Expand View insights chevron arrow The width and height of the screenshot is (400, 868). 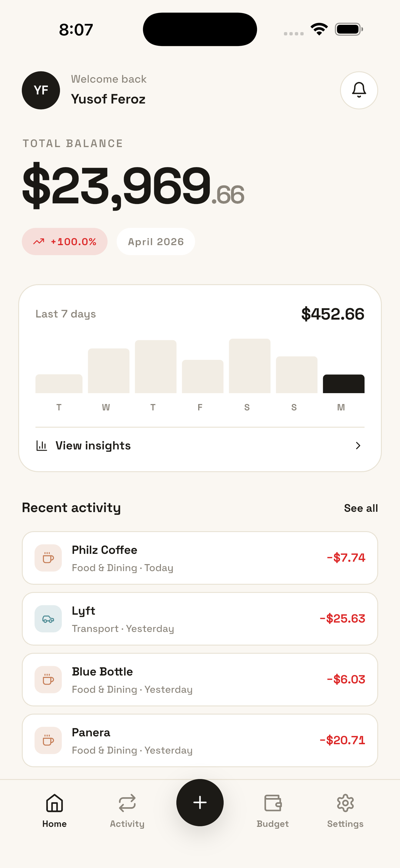358,446
